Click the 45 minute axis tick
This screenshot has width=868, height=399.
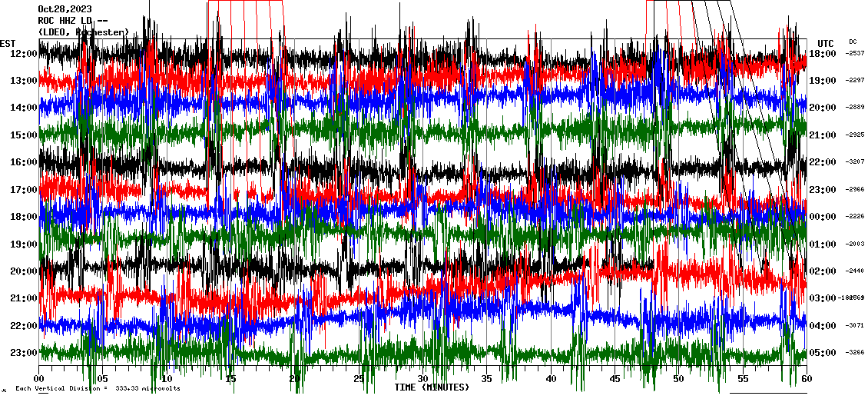614,379
